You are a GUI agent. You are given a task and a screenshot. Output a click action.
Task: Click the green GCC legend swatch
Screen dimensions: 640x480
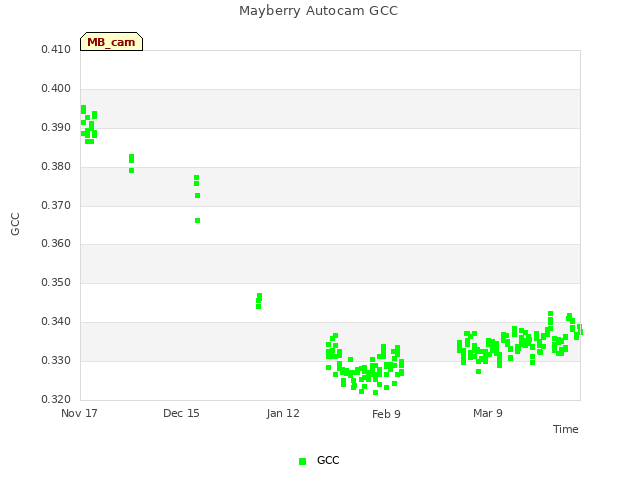(302, 461)
